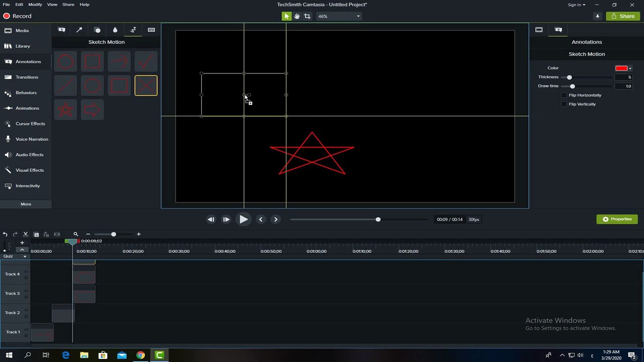Switch to the Voice Narration panel
644x362 pixels.
[x=26, y=139]
